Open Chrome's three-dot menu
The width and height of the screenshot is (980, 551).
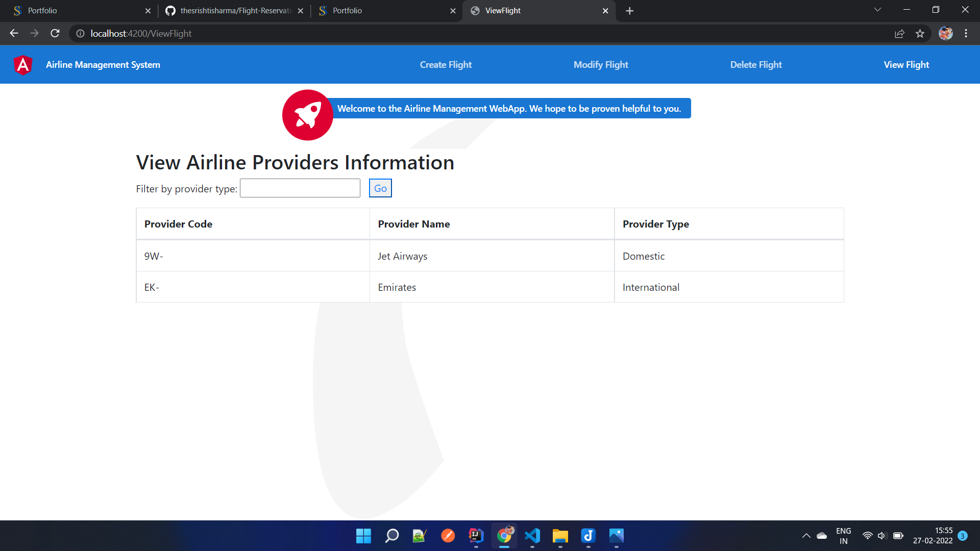click(x=966, y=33)
